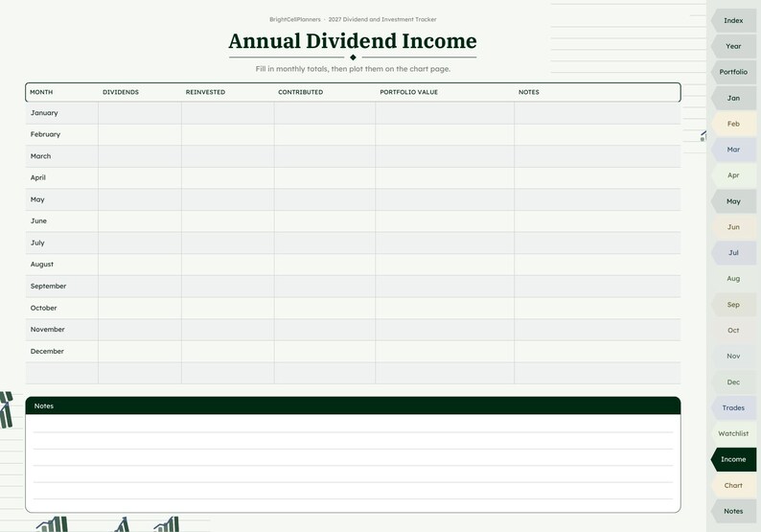This screenshot has height=532, width=761.
Task: Select the active Income tab
Action: [733, 460]
